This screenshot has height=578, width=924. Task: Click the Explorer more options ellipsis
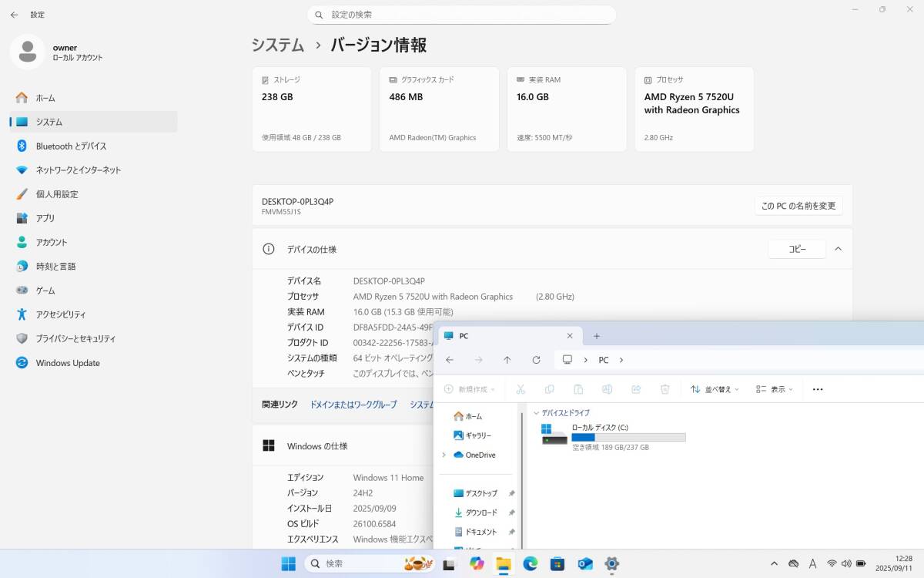point(818,389)
